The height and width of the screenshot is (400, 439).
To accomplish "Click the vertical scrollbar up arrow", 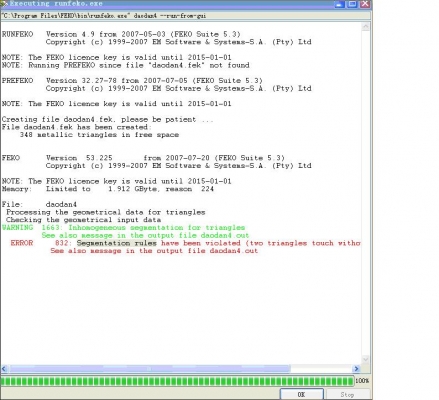I will pyautogui.click(x=366, y=27).
